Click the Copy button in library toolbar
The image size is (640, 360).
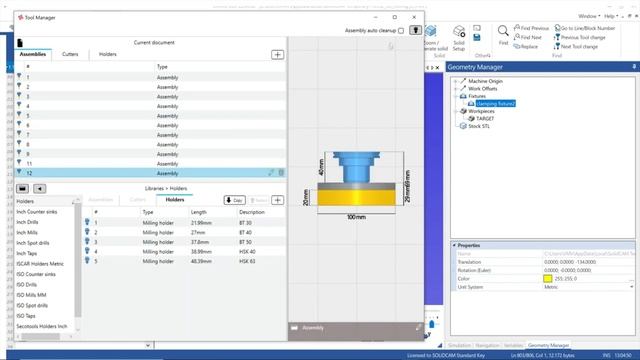click(235, 200)
